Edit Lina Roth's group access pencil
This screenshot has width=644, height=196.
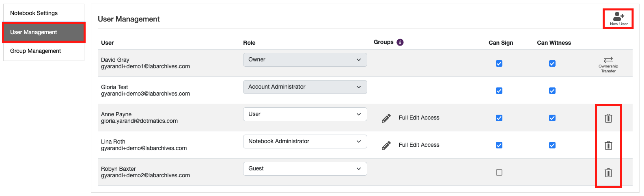click(386, 145)
